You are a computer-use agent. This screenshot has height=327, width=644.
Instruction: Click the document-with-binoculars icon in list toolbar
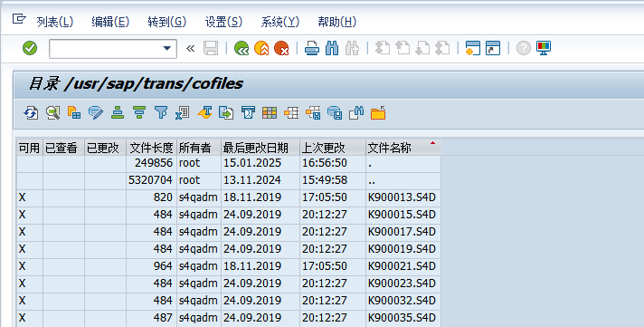356,112
